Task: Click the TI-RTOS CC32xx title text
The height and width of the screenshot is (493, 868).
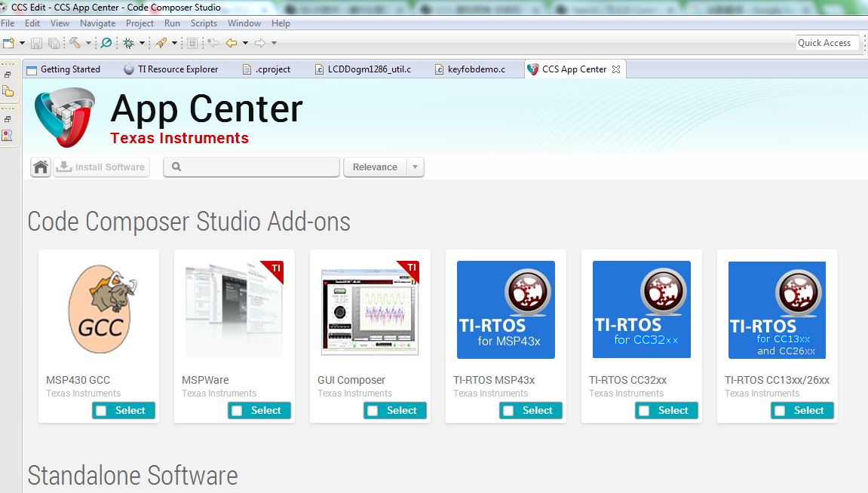Action: [x=627, y=380]
